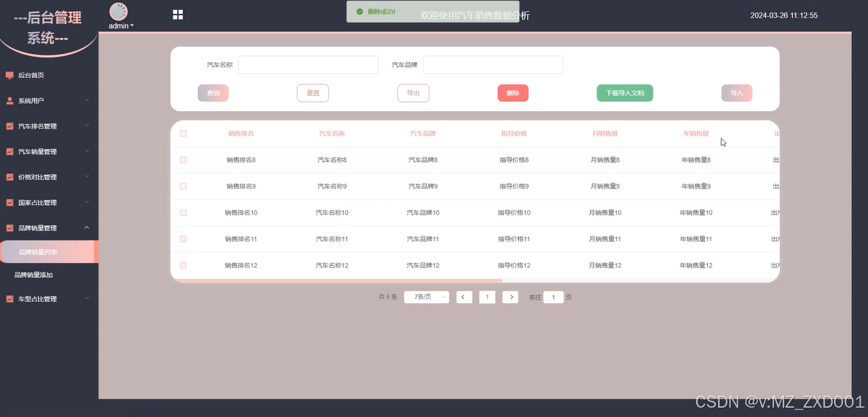
Task: Open the grid apps icon in header
Action: tap(178, 15)
